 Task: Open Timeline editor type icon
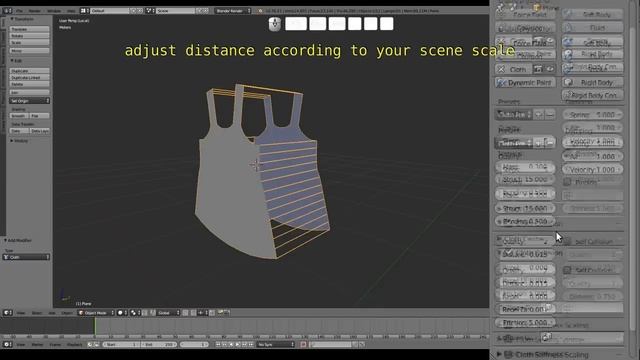coord(7,344)
